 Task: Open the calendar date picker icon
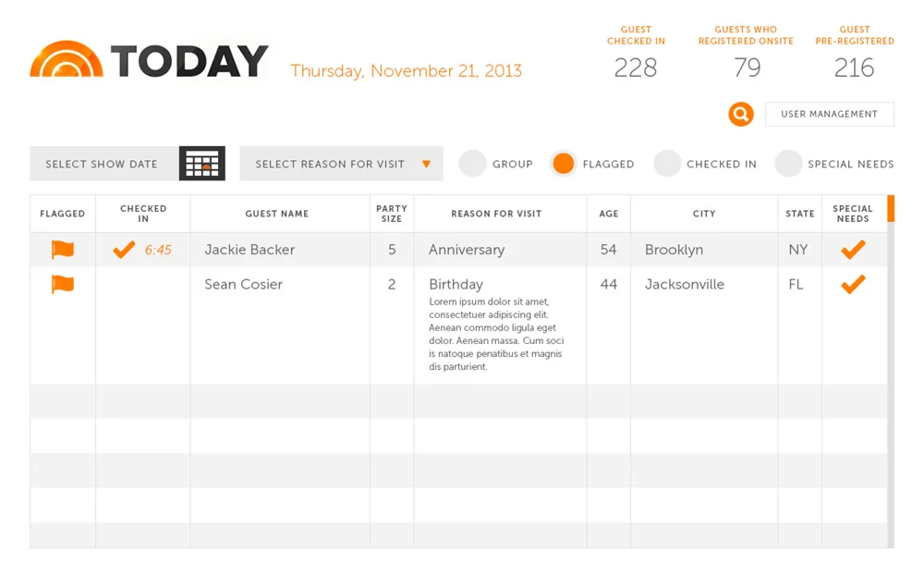coord(202,164)
